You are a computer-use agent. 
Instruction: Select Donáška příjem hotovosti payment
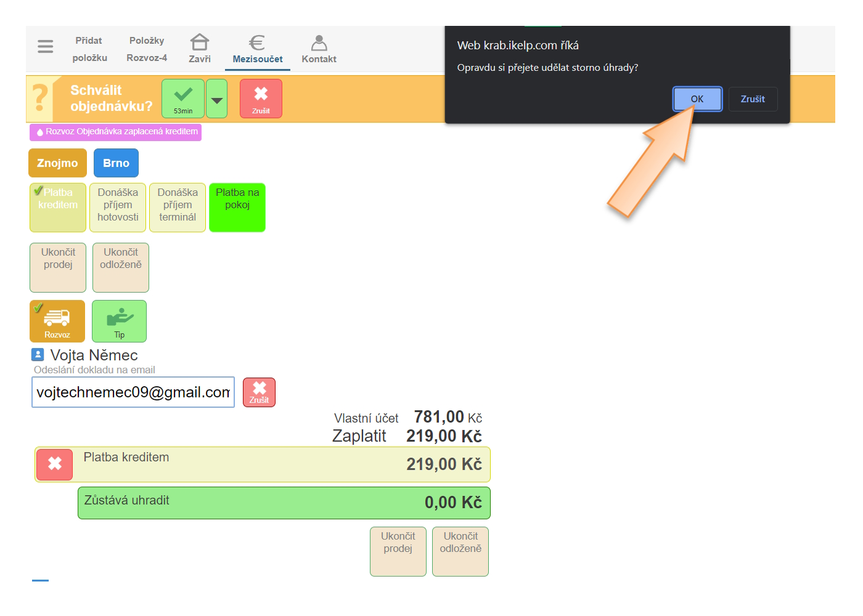pyautogui.click(x=118, y=207)
